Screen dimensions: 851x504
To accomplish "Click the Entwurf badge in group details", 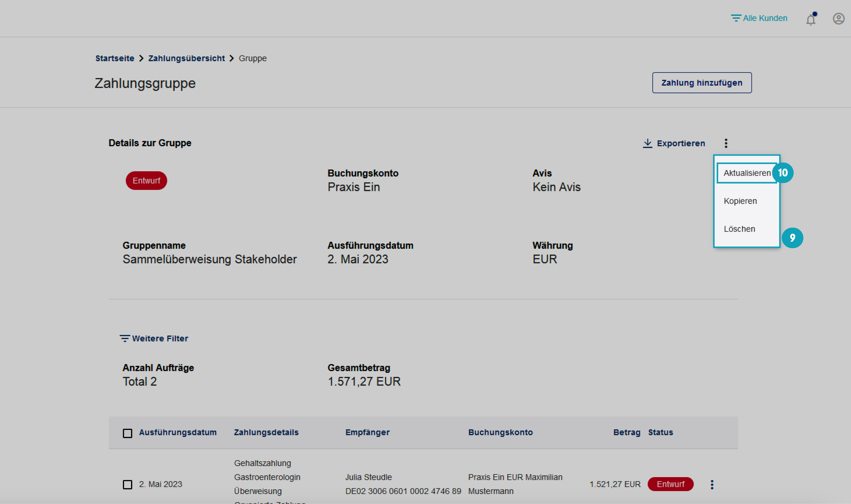I will [146, 181].
